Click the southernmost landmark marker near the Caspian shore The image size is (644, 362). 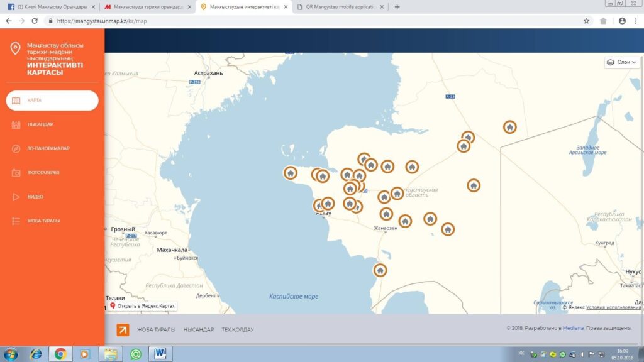coord(380,270)
